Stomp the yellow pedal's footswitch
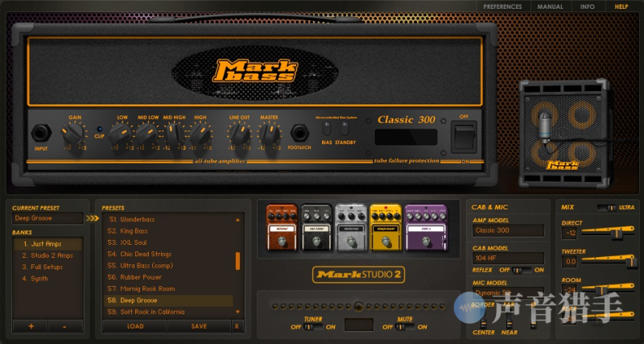The image size is (644, 344). coord(386,241)
